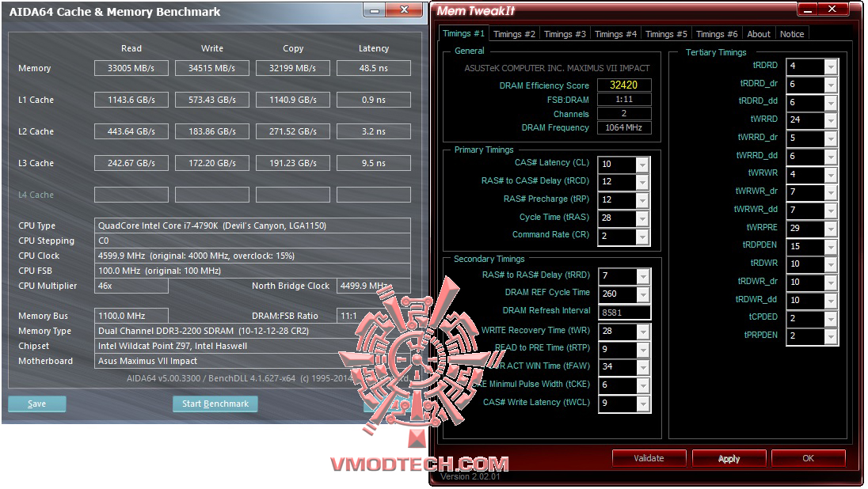Confirm with the OK button

click(809, 458)
